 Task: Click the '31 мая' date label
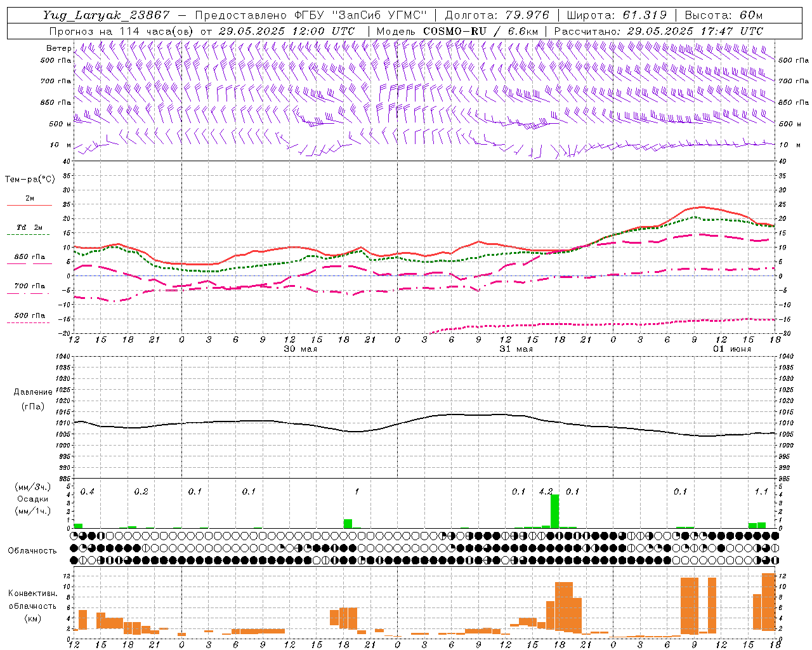(516, 349)
